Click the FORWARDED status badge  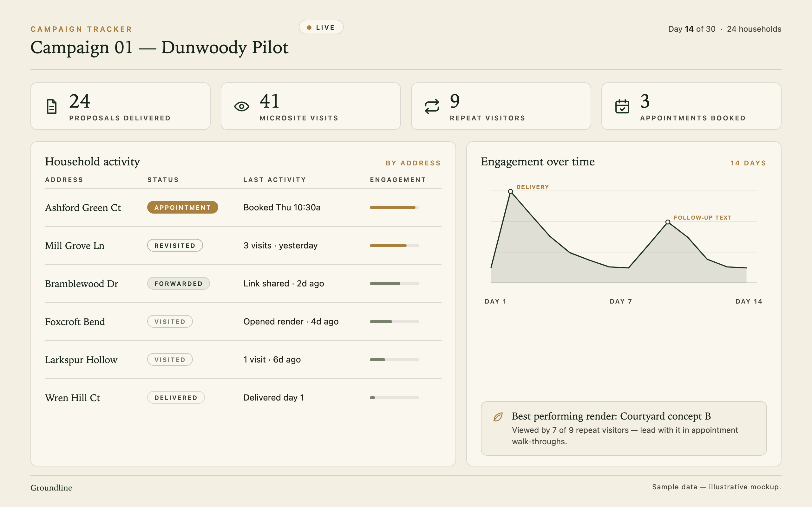[x=179, y=284]
